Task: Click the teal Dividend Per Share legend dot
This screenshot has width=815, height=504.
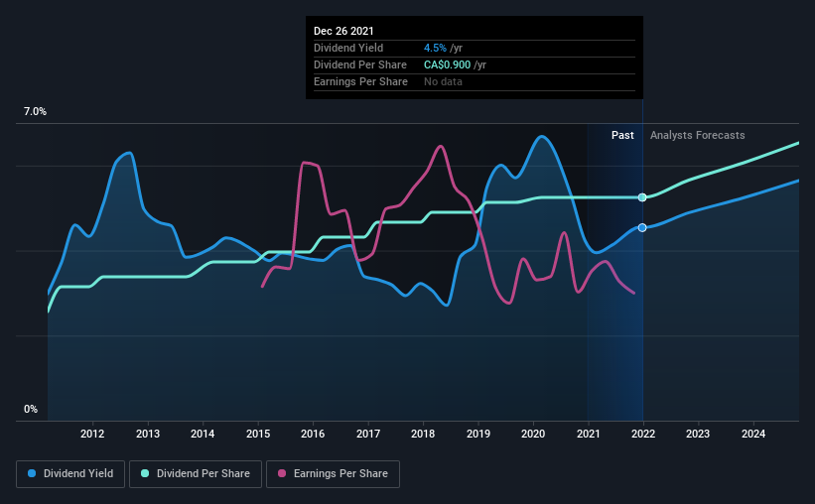Action: tap(145, 473)
